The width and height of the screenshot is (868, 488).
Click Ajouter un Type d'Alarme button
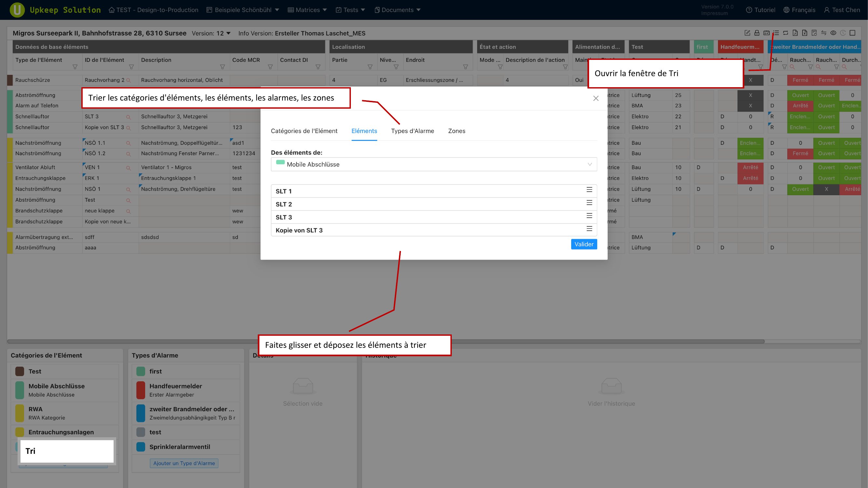pyautogui.click(x=184, y=463)
